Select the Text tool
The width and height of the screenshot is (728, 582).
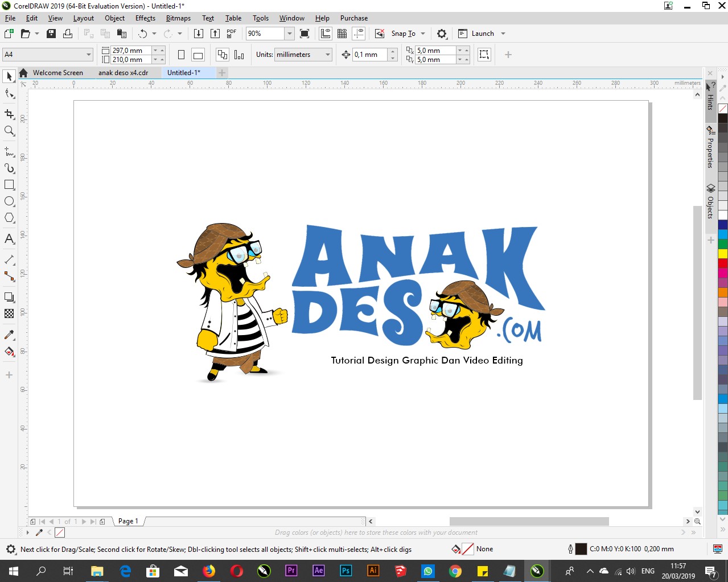pyautogui.click(x=9, y=239)
